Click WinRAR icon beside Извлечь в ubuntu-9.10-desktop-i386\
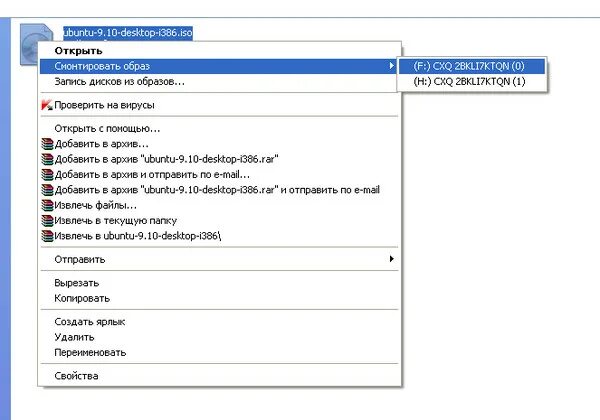 pos(47,236)
